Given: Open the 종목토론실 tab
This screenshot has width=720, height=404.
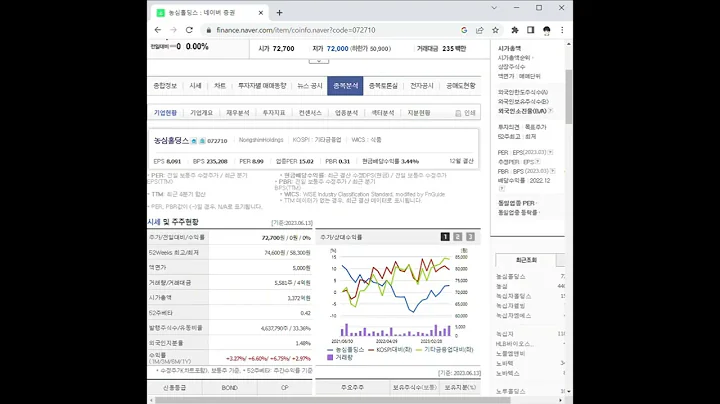Looking at the screenshot, I should click(383, 86).
